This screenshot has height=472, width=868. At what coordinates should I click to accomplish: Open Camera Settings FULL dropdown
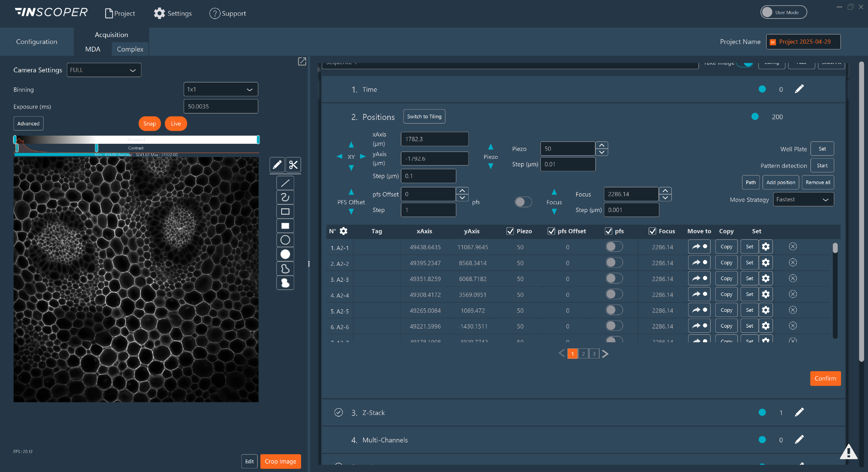pos(104,70)
